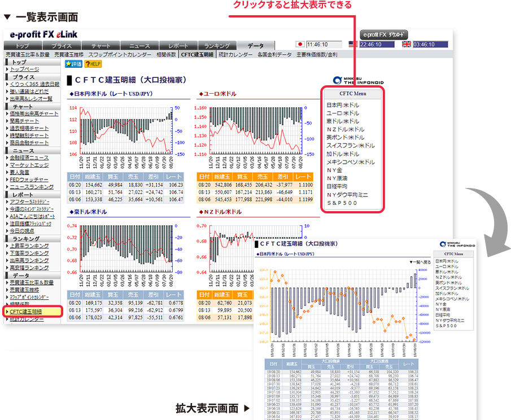Open the 時間軸別チャート sidebar link
The image size is (511, 420).
pyautogui.click(x=29, y=135)
